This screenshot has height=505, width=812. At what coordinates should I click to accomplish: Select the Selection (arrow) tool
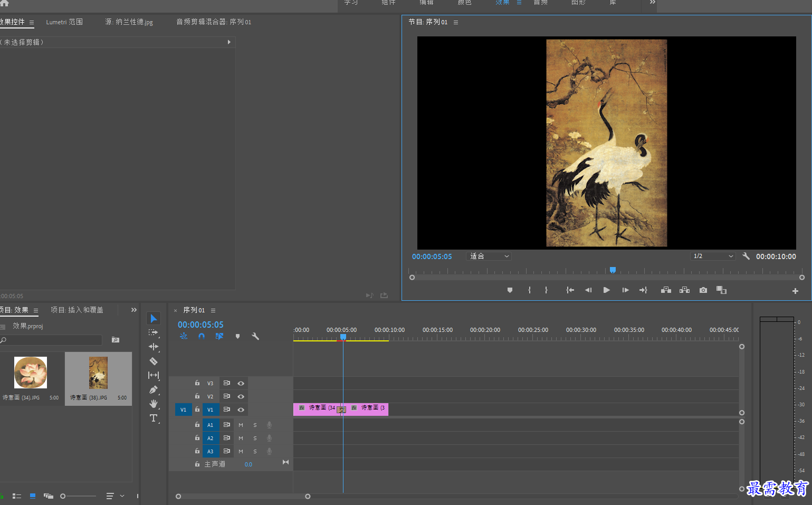pyautogui.click(x=154, y=318)
